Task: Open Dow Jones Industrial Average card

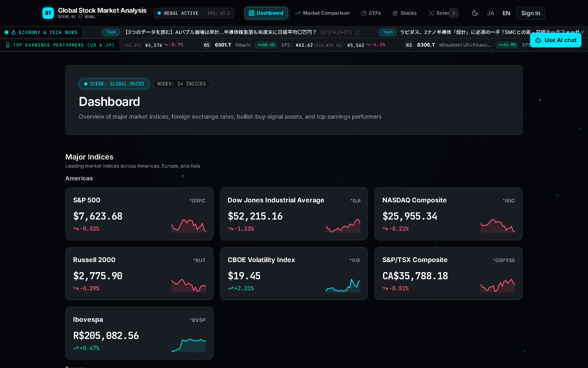Action: coord(294,214)
